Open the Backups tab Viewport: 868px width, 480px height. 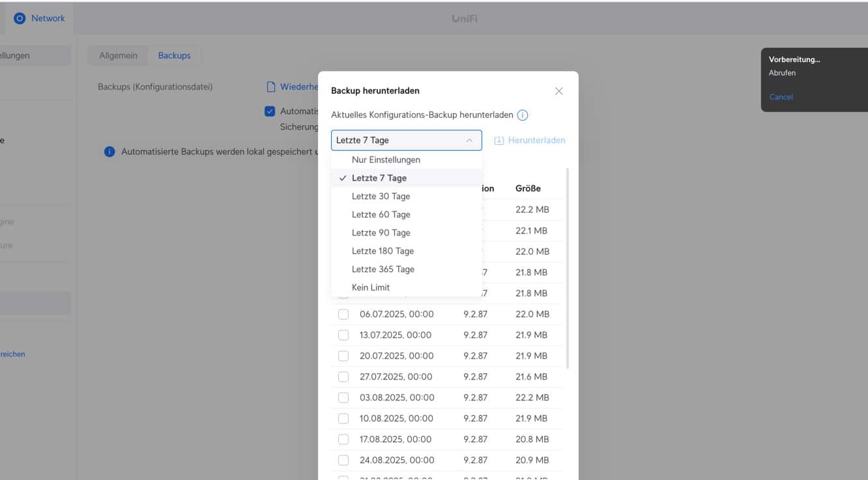click(x=174, y=56)
